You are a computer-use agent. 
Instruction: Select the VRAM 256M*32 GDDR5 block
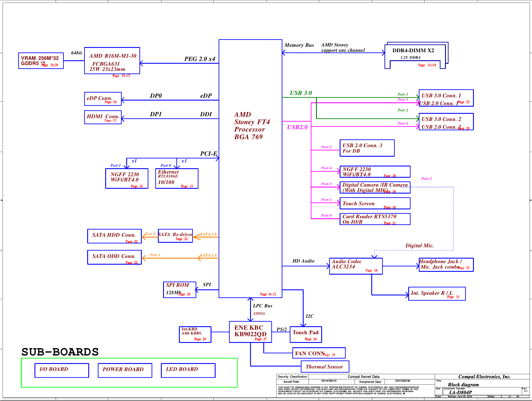pyautogui.click(x=41, y=60)
